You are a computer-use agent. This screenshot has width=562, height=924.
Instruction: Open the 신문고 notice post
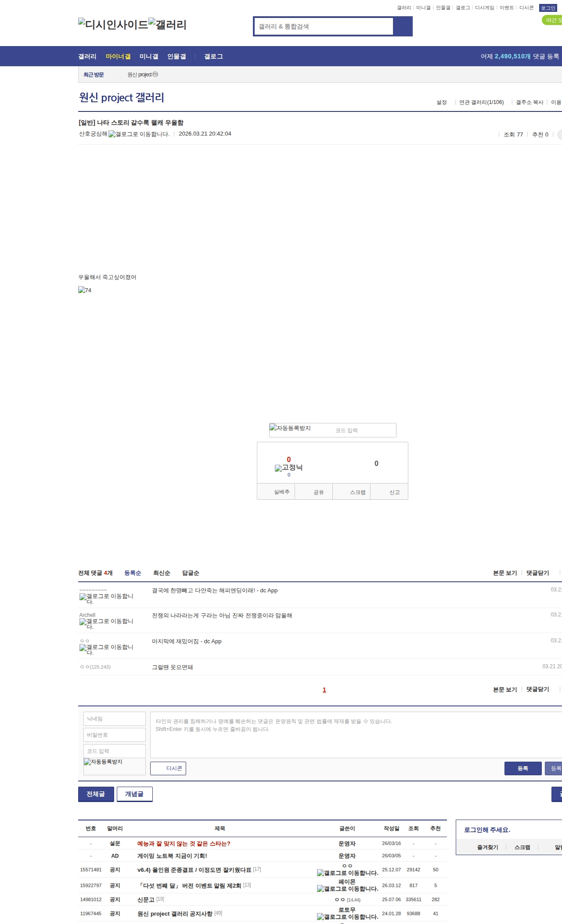click(x=146, y=899)
